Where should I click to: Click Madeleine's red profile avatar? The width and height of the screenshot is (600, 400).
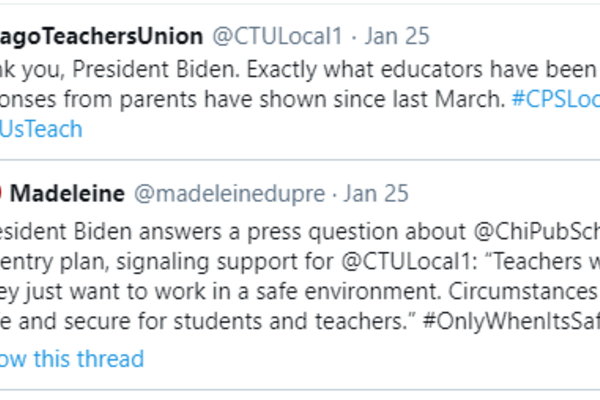(x=3, y=192)
